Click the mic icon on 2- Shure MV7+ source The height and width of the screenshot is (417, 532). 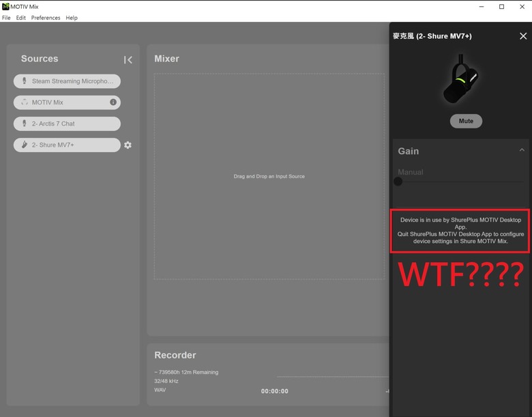[24, 145]
